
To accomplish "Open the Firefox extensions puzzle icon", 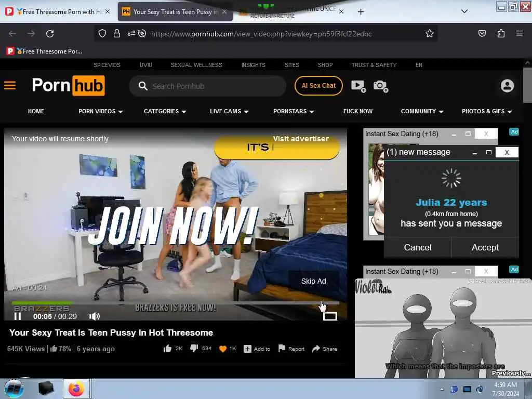I will (501, 33).
